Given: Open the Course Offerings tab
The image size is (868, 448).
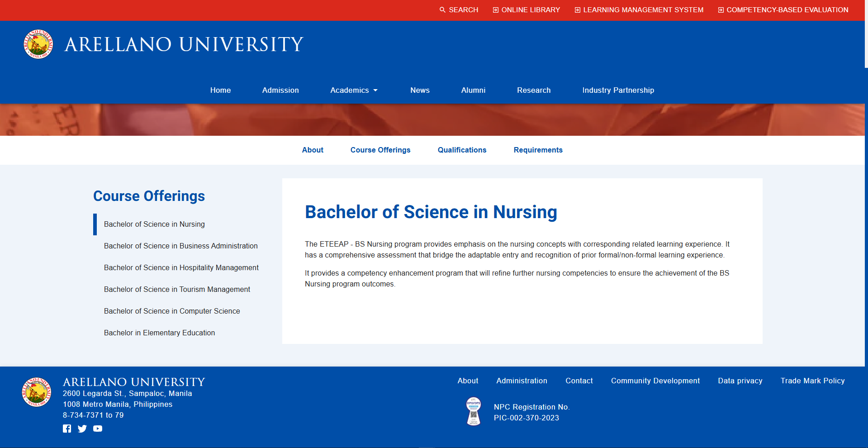Looking at the screenshot, I should coord(380,150).
